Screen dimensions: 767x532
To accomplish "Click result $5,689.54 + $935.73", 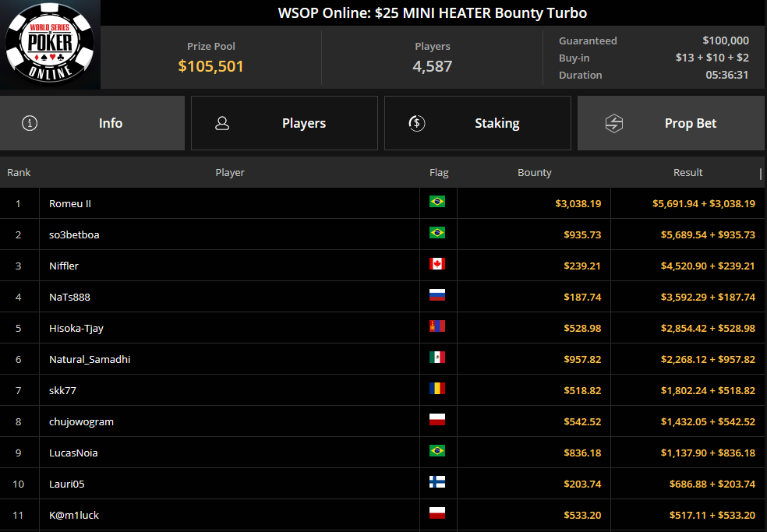I will coord(708,234).
